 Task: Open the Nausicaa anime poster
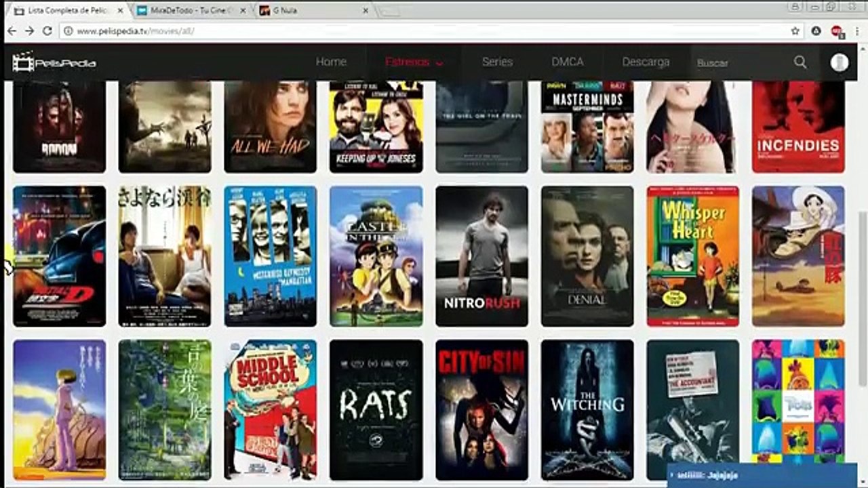point(59,410)
